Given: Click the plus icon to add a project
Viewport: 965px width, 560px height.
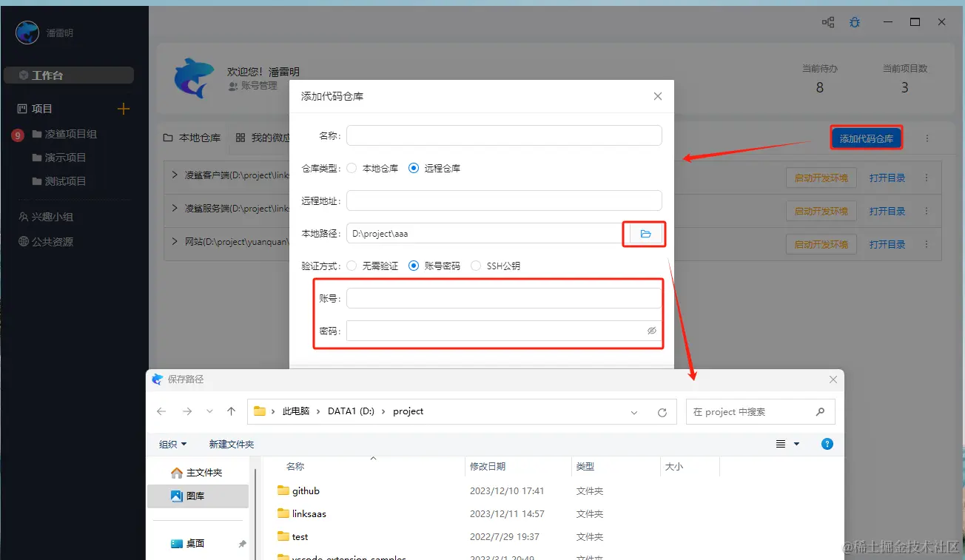Looking at the screenshot, I should coord(124,109).
